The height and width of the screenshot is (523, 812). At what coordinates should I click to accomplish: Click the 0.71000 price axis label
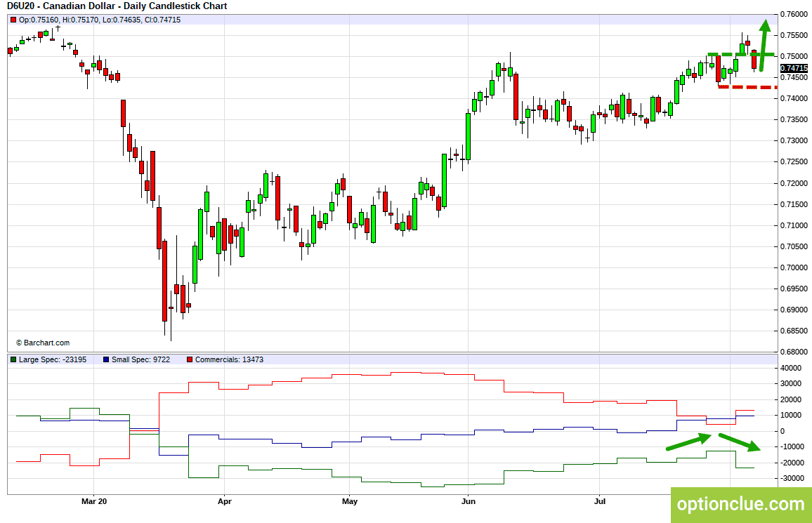click(x=794, y=225)
